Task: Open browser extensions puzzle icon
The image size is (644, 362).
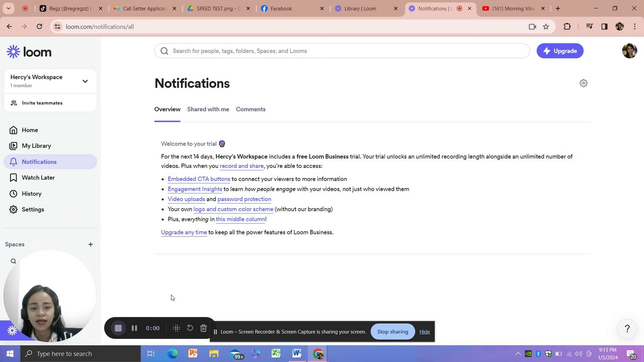Action: coord(567,27)
